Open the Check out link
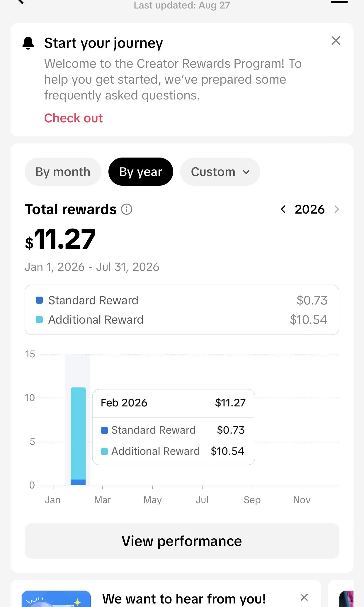Screen dimensions: 364x607 [x=73, y=118]
